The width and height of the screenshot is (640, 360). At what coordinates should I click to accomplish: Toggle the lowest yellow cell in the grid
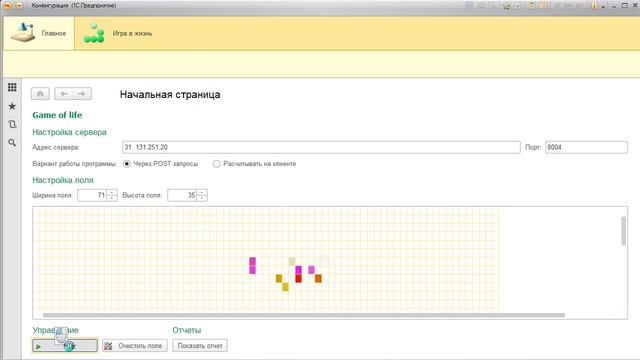[285, 287]
